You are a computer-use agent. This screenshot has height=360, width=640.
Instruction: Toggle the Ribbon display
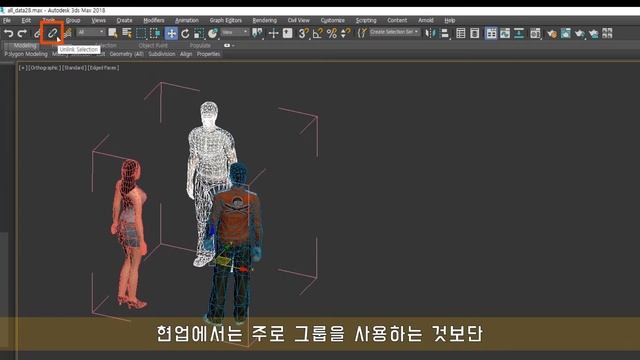(491, 33)
